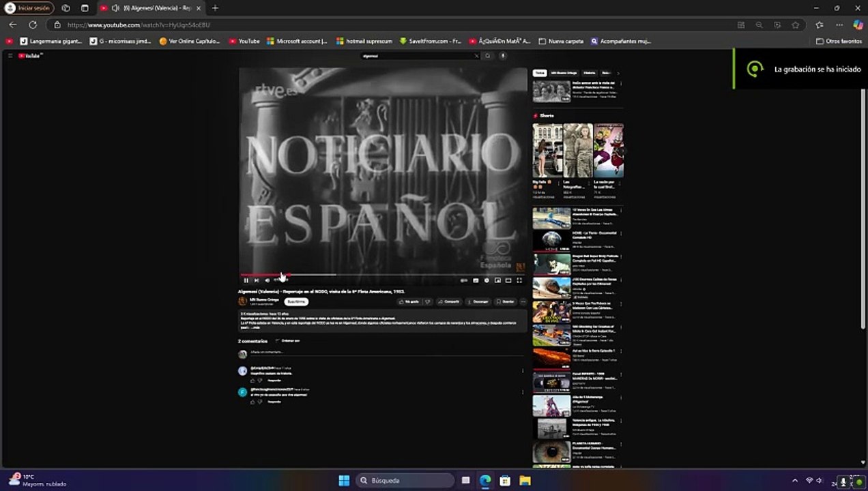Expand the description with ...más
868x491 pixels.
click(256, 327)
